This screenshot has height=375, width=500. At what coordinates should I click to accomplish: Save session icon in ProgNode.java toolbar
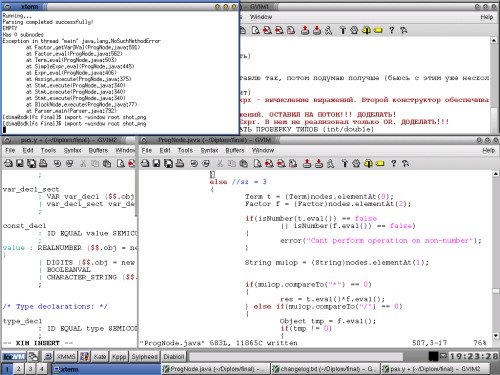pos(319,163)
